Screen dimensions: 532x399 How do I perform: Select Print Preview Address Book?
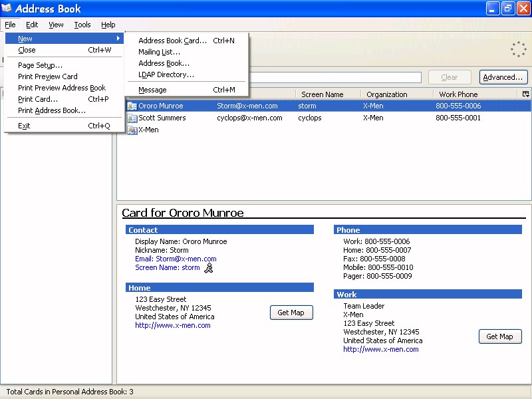coord(65,88)
